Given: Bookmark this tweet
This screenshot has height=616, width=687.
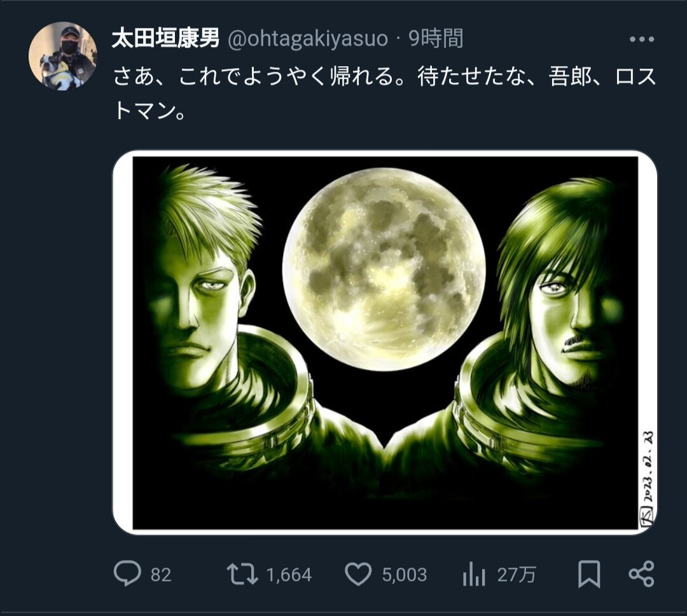Looking at the screenshot, I should pyautogui.click(x=589, y=575).
